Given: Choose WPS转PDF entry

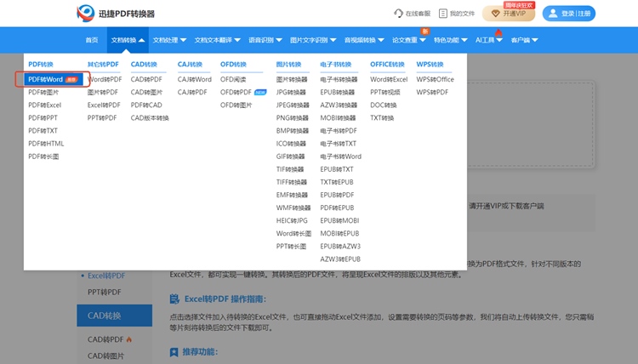Looking at the screenshot, I should point(432,93).
